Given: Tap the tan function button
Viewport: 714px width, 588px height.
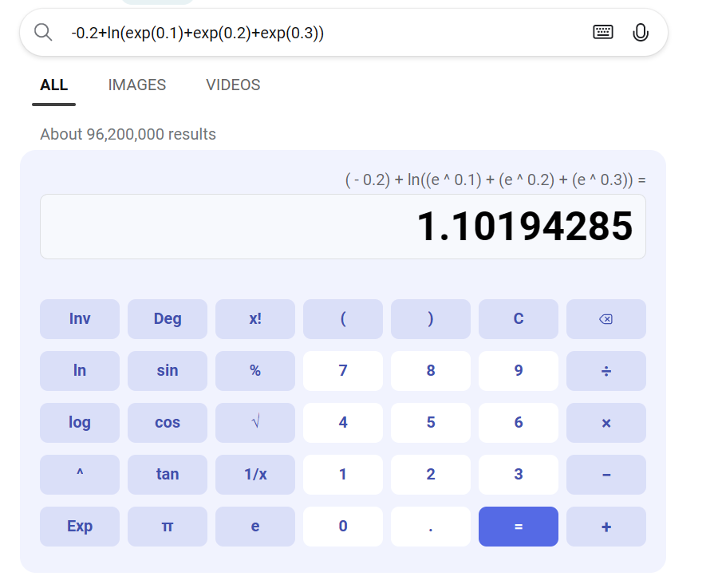Looking at the screenshot, I should coord(167,475).
